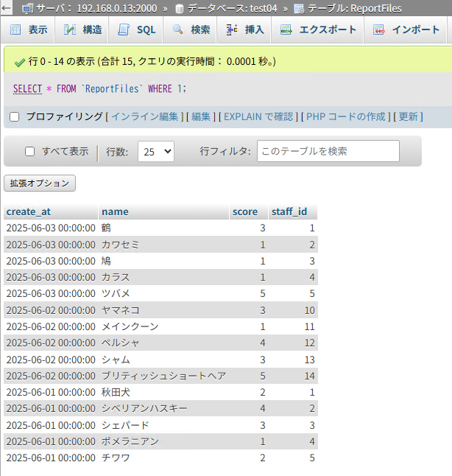Click the 構造 tab's structure icon
The image size is (452, 476).
tap(70, 29)
